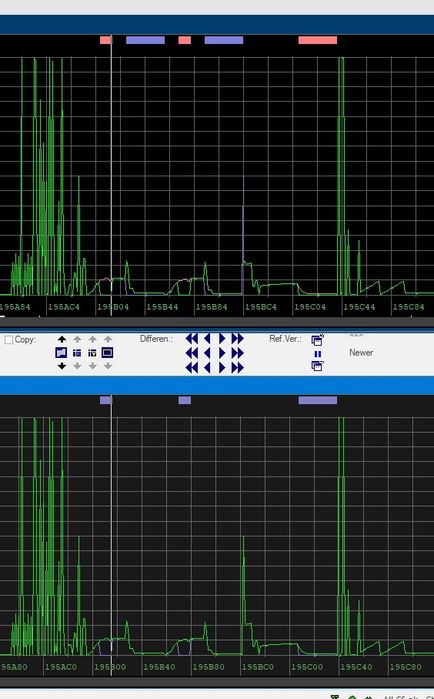Click the bottom-row double-left Differences arrow

pos(192,368)
